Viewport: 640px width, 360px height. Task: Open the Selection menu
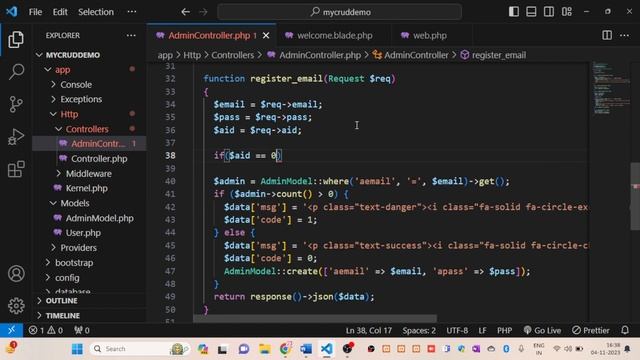[x=96, y=12]
